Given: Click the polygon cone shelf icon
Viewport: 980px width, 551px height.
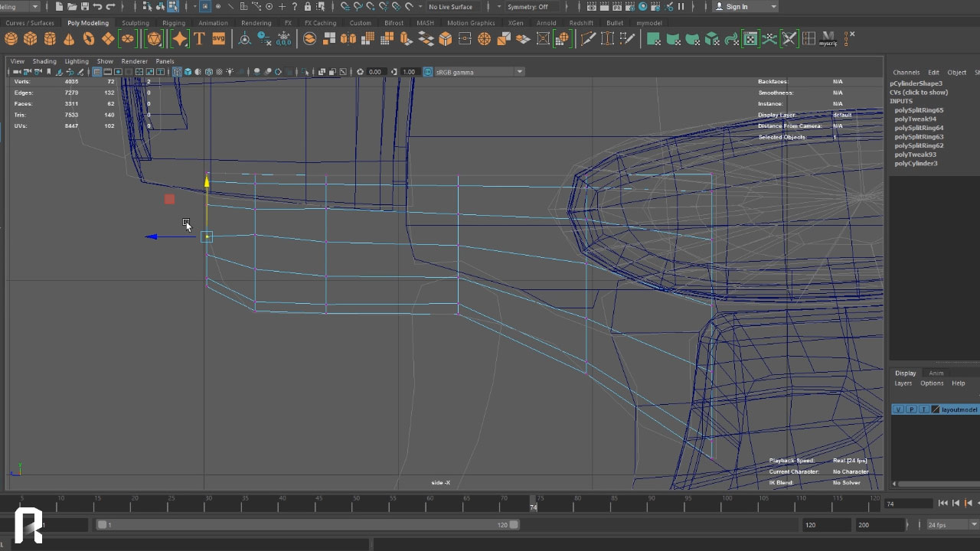Looking at the screenshot, I should click(x=69, y=38).
